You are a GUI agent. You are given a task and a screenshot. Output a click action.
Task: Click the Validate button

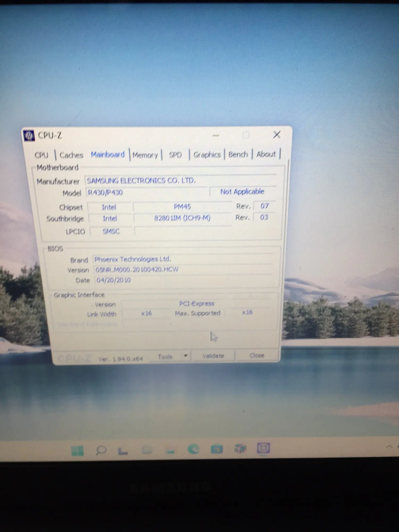pos(213,356)
